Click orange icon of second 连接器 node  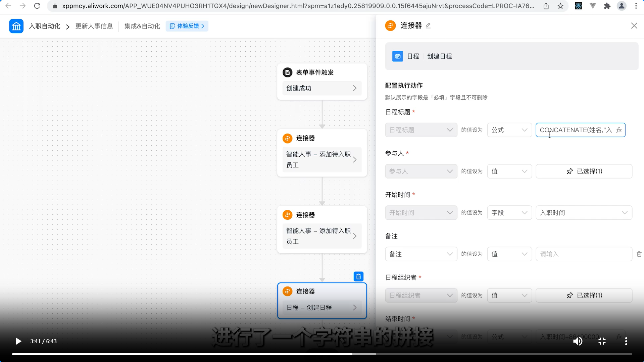click(x=287, y=215)
